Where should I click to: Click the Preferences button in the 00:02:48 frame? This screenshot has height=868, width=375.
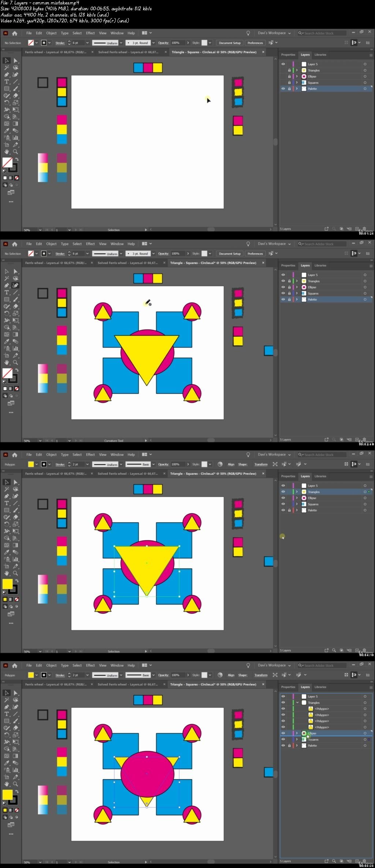[x=255, y=254]
